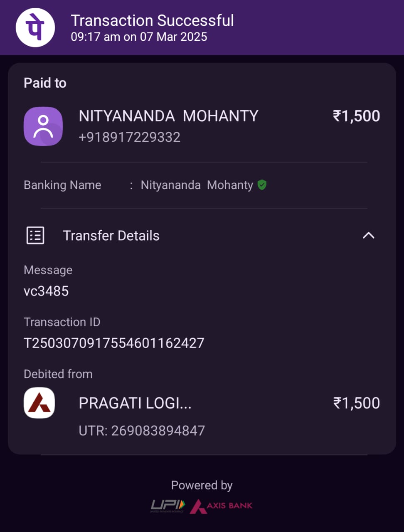Tap the Banking Name value text
404x532 pixels.
197,185
